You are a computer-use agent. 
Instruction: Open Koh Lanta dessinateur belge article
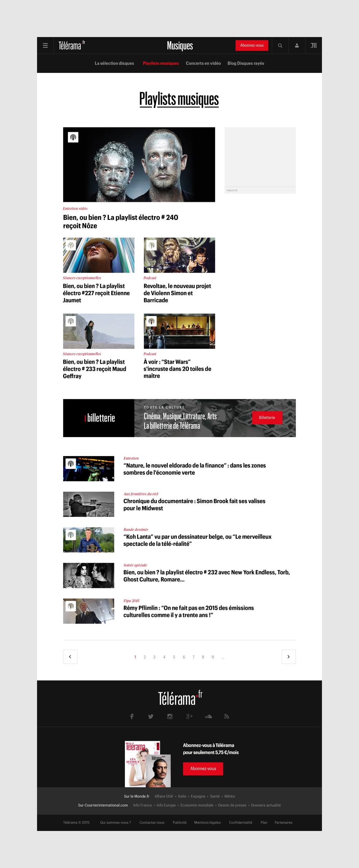pyautogui.click(x=197, y=540)
